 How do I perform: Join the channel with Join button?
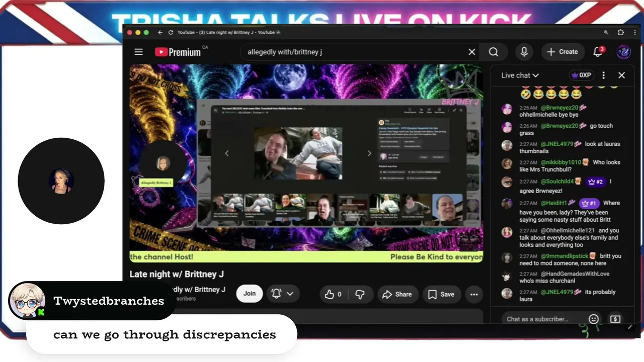tap(250, 294)
